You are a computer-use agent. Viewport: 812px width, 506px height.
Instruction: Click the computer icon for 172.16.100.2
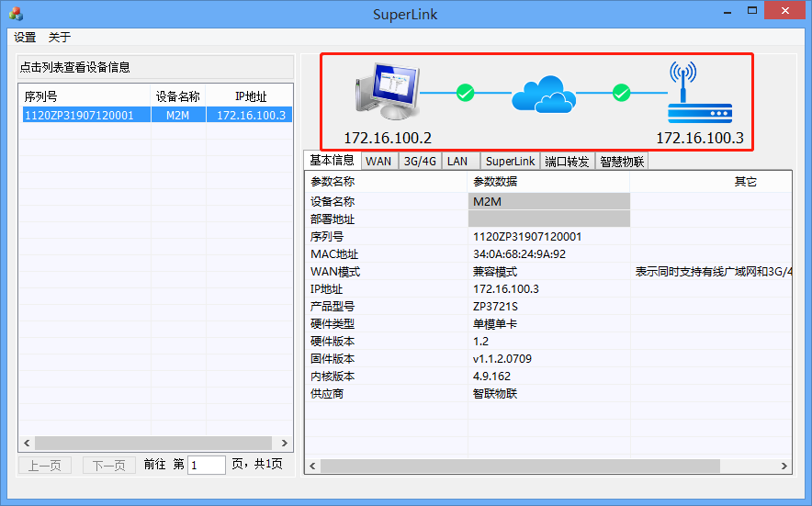click(388, 92)
